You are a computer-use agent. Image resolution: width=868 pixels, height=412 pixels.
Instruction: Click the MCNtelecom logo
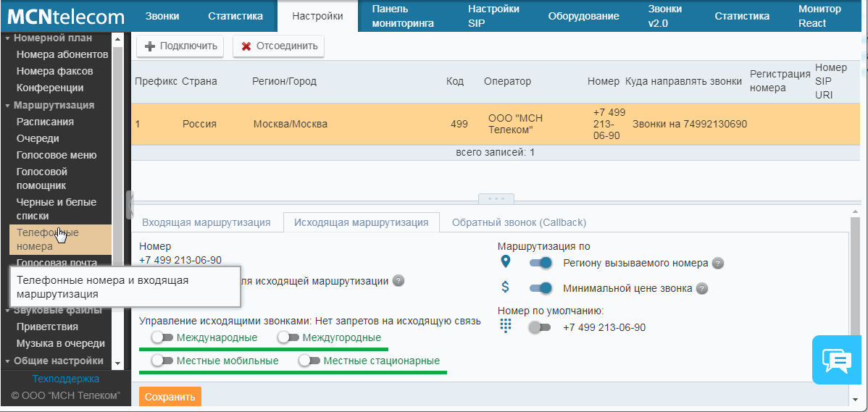(65, 17)
